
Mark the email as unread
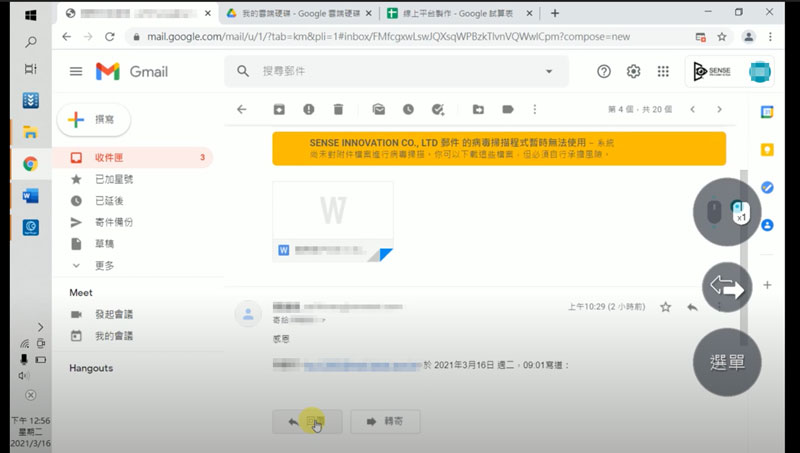(x=379, y=109)
